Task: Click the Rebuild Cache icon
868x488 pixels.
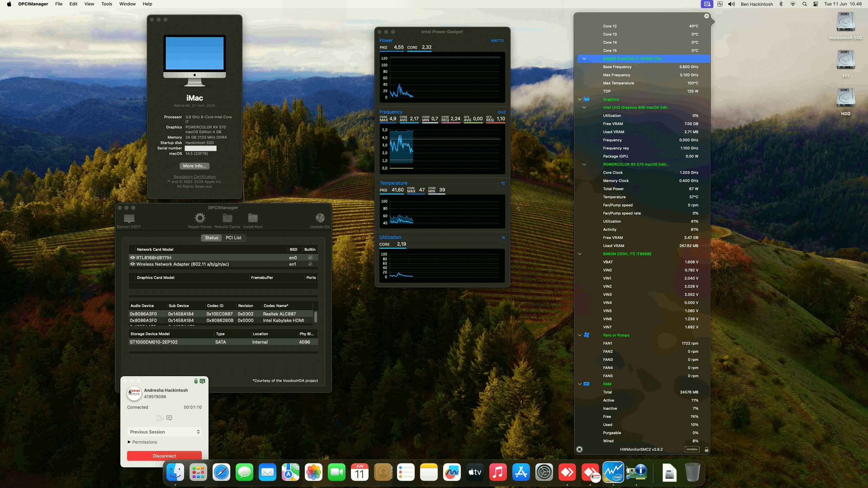Action: [227, 220]
